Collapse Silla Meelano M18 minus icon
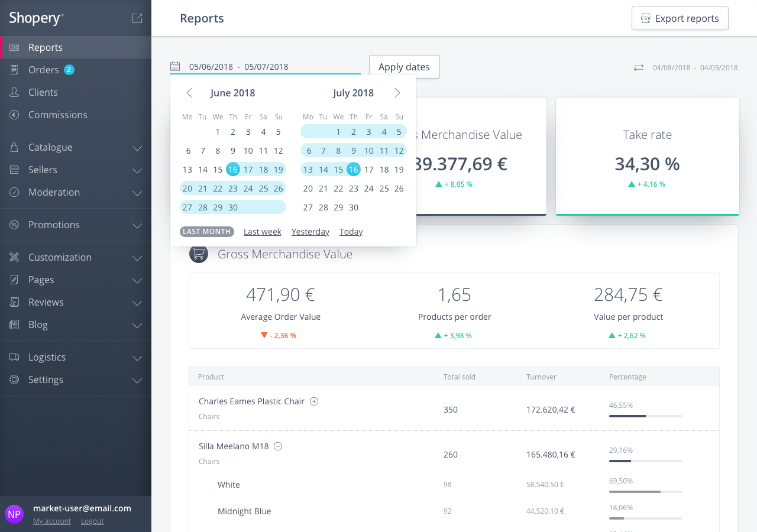 pyautogui.click(x=278, y=446)
